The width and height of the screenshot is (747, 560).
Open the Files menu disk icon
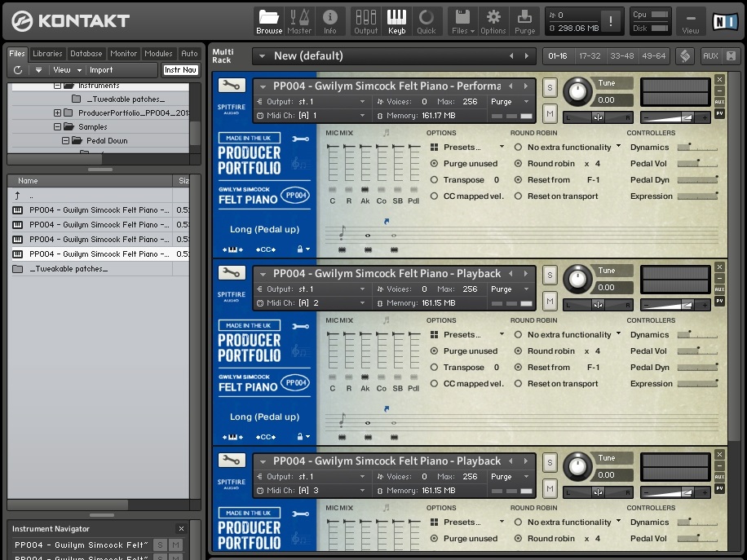[463, 22]
